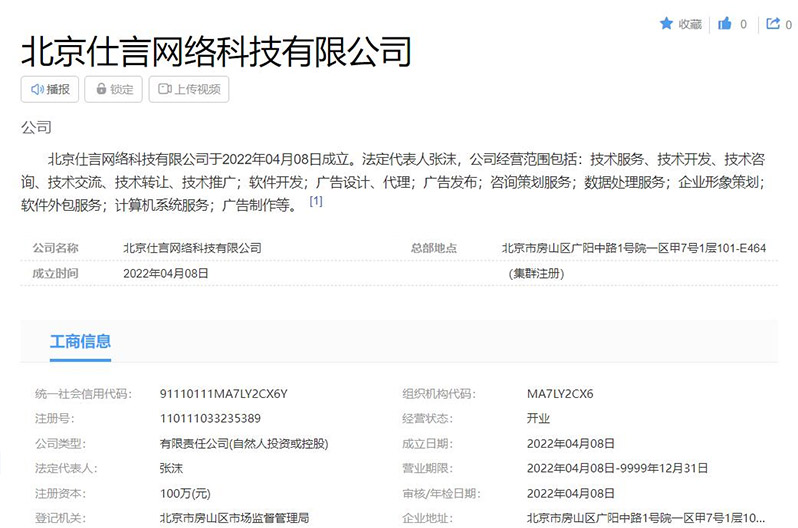Click the video icon on 上传视频 button
This screenshot has width=798, height=528.
click(164, 89)
